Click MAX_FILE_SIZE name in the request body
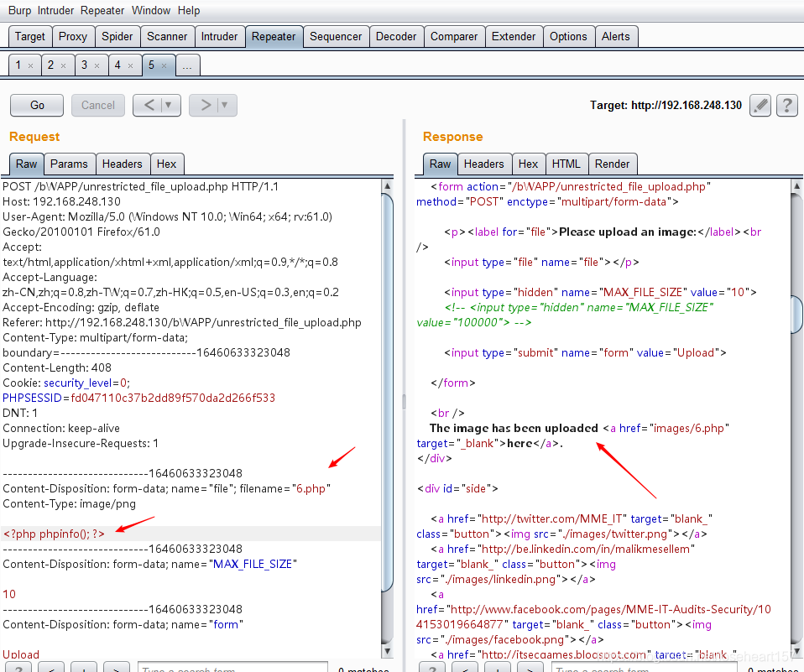Screen dimensions: 804x672 tap(253, 565)
